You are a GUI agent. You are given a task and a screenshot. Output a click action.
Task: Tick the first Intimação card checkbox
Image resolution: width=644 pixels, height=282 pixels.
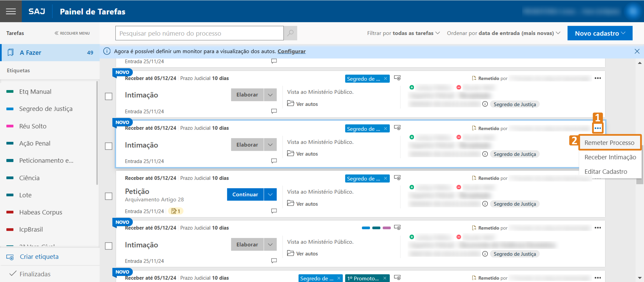(x=108, y=96)
